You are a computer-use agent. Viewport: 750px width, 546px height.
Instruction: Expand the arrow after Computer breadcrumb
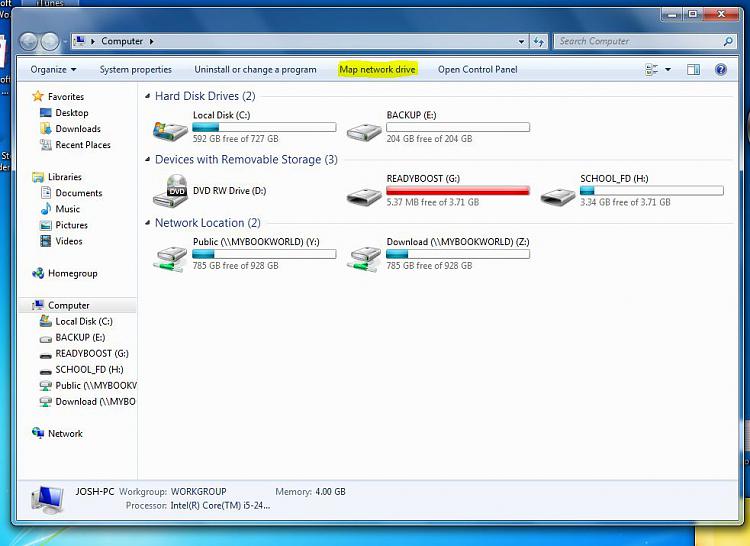151,42
